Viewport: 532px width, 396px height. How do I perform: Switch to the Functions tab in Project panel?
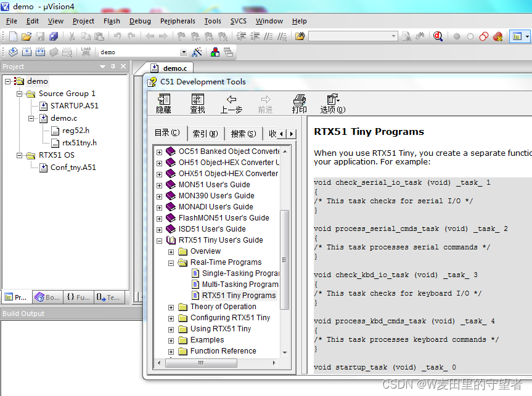pyautogui.click(x=78, y=297)
